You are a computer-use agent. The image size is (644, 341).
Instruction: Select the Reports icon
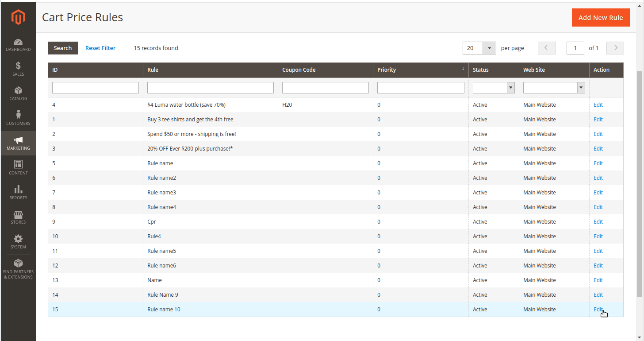18,191
